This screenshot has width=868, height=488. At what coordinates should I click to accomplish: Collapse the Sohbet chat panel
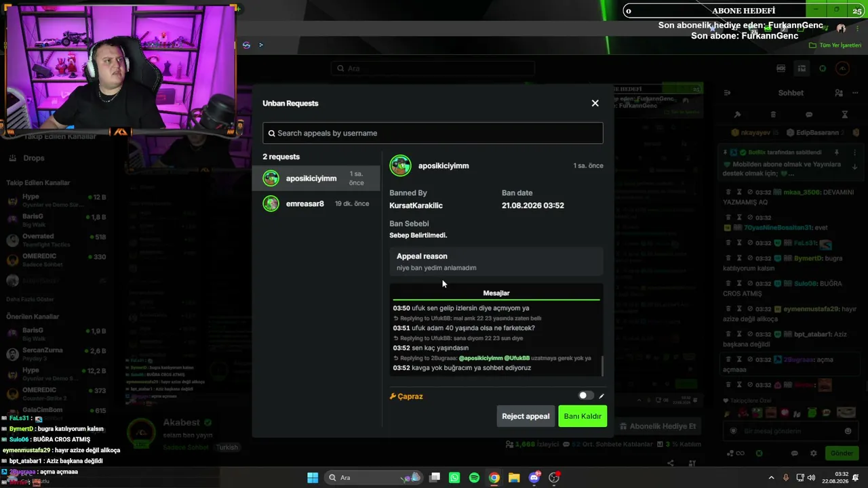click(727, 93)
